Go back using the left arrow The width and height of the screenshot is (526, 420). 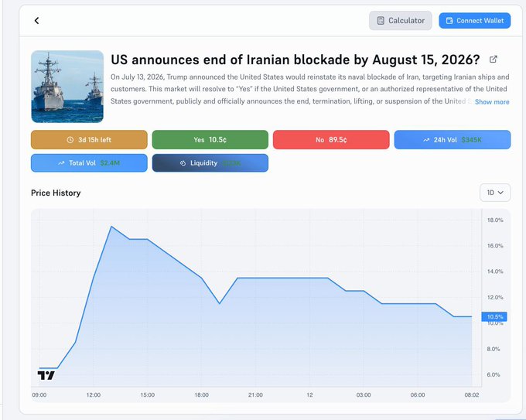click(36, 20)
